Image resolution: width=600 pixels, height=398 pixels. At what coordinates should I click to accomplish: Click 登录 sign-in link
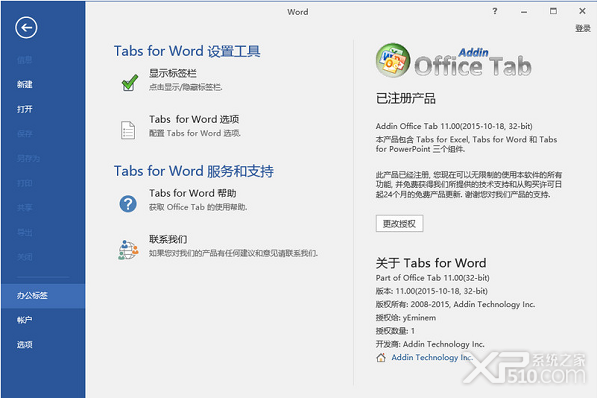(x=582, y=28)
